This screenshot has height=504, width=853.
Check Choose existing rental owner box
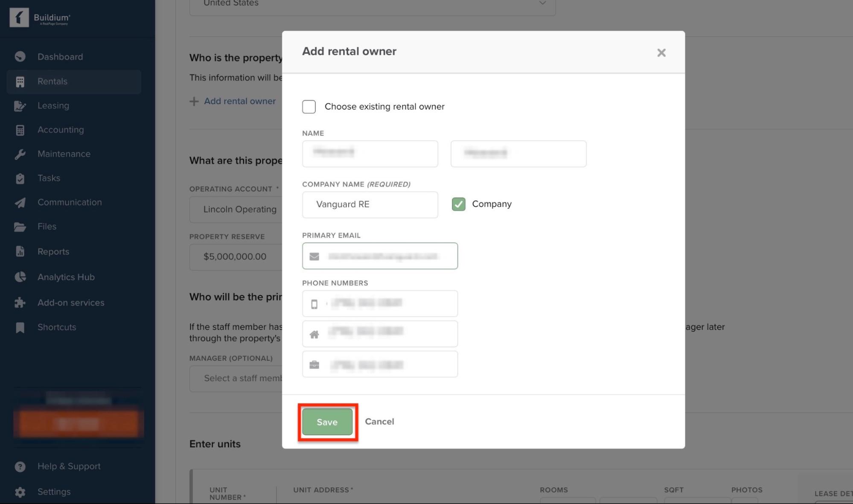tap(309, 107)
